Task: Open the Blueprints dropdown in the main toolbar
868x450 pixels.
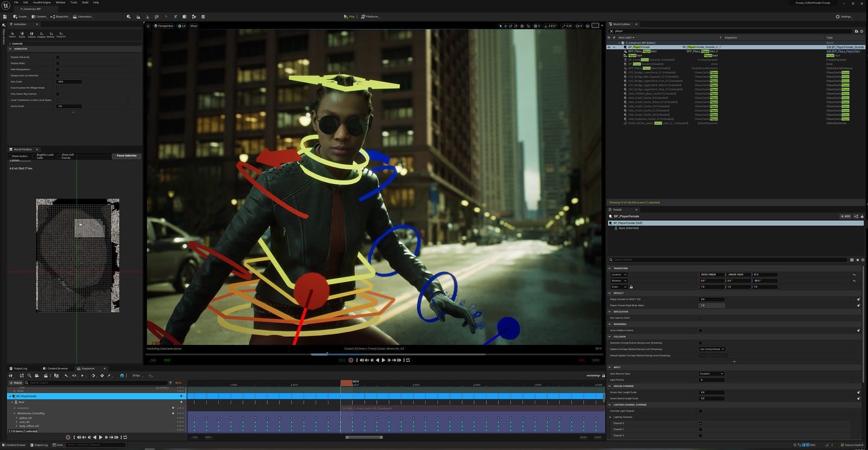Action: pos(60,17)
